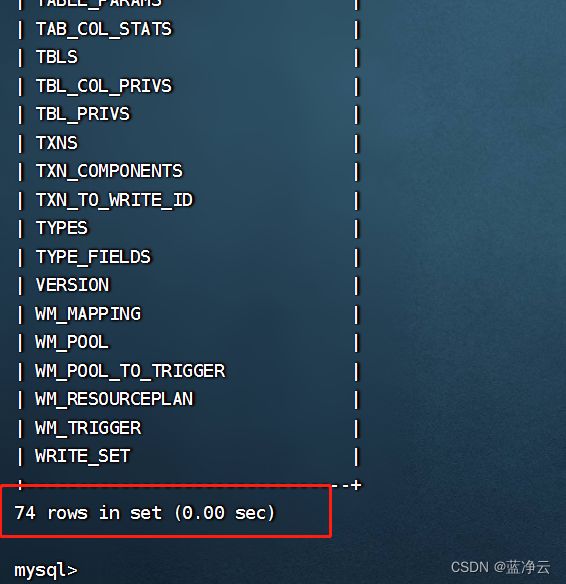Screen dimensions: 566x584
Task: Click the 74 rows in set message
Action: pos(144,513)
